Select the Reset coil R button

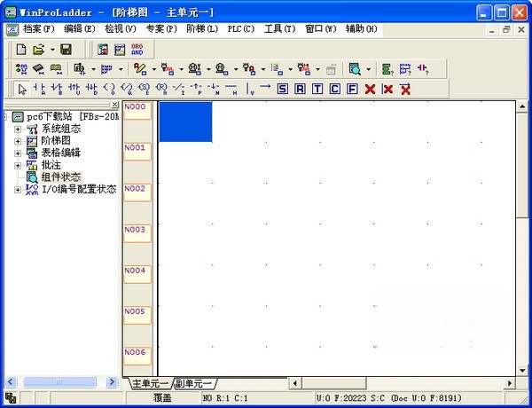click(300, 89)
